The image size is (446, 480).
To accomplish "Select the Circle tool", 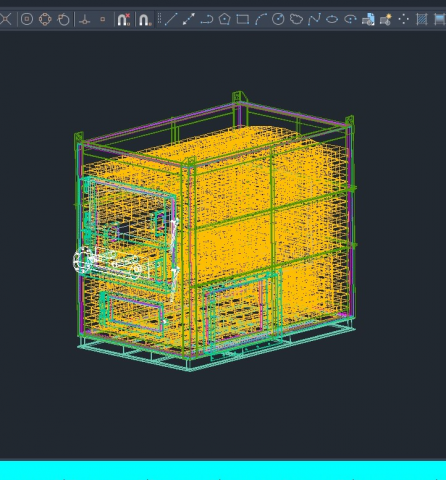I will (278, 19).
